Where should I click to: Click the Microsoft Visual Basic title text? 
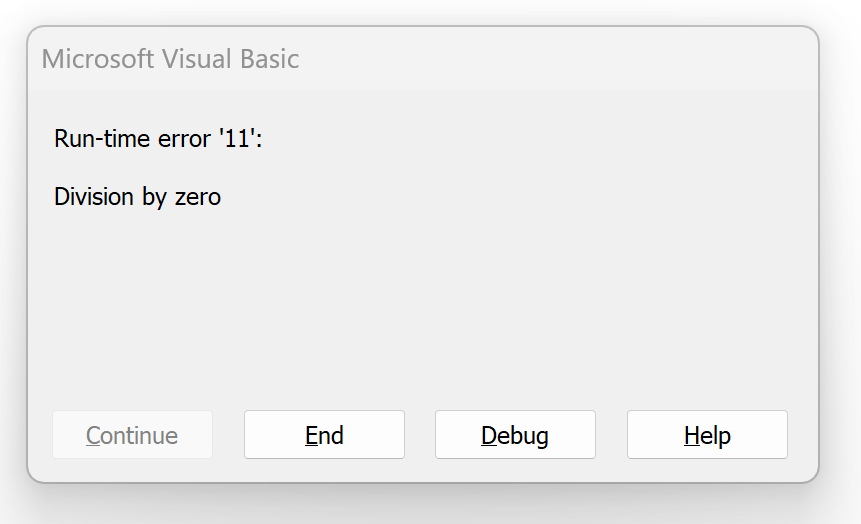170,58
